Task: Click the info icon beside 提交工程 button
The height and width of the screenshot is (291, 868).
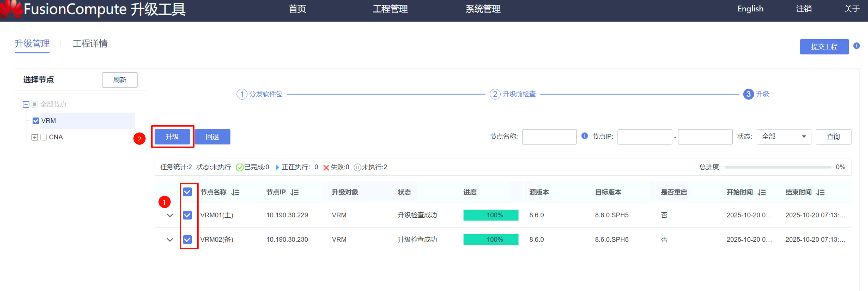Action: [x=857, y=46]
